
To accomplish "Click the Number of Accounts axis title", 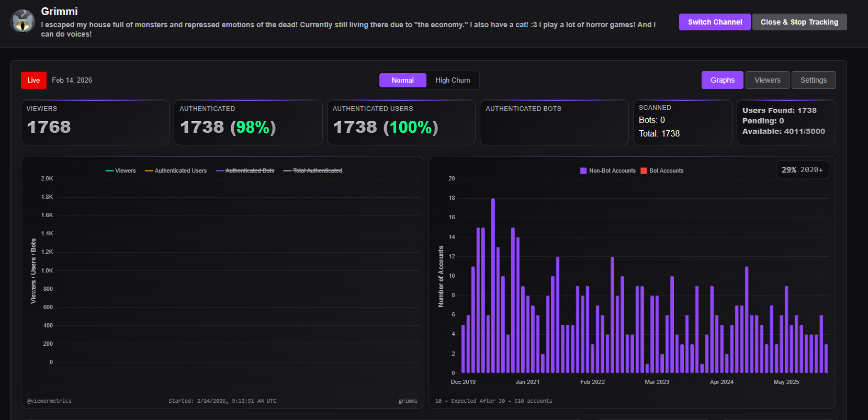I will [441, 276].
